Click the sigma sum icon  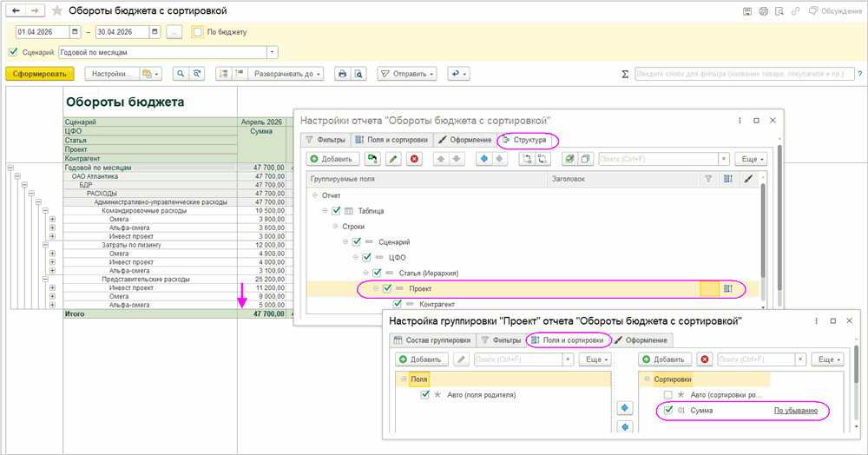point(626,75)
